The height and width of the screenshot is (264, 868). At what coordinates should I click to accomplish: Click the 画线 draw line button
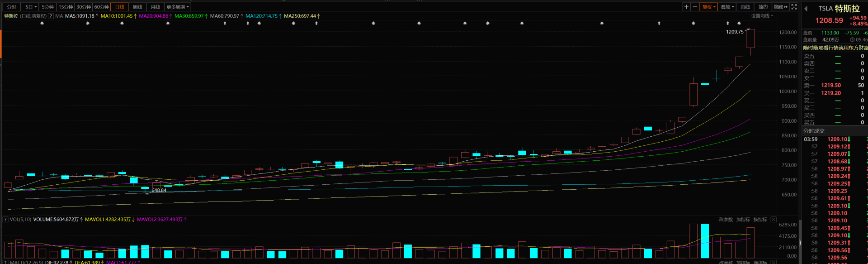tap(745, 7)
